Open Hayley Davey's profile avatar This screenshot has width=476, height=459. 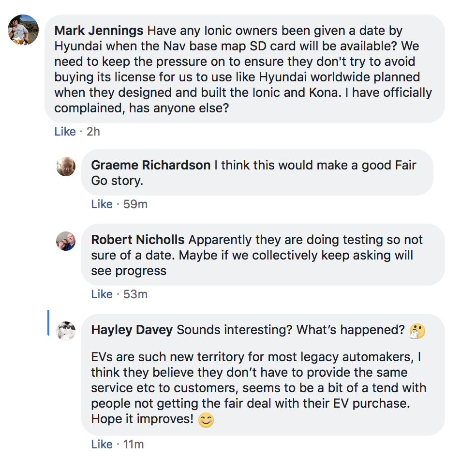(66, 331)
